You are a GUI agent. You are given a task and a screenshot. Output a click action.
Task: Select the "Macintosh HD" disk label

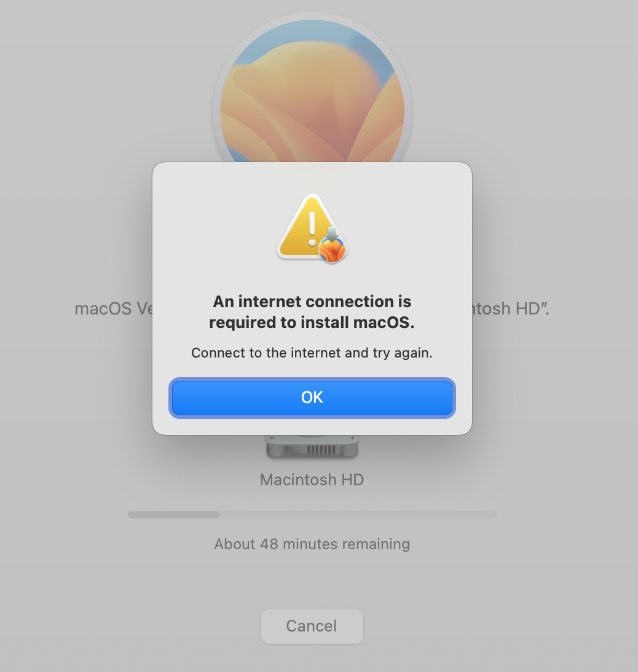click(312, 480)
